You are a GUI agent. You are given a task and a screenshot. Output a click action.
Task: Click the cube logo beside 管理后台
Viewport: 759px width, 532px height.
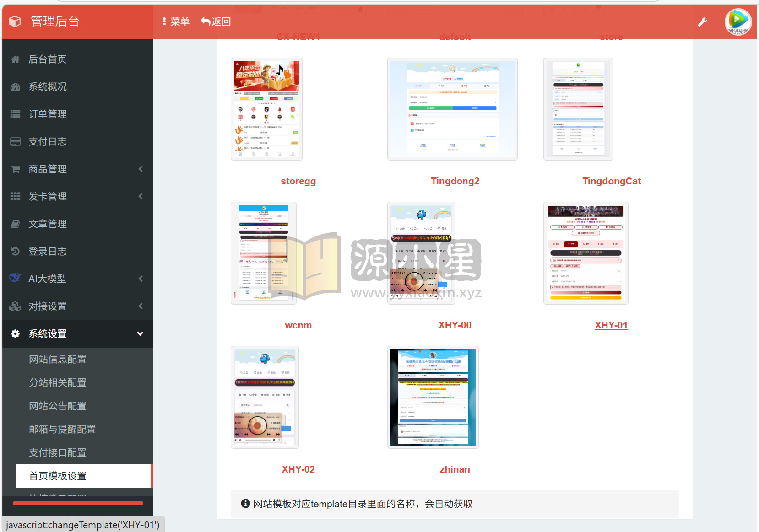(x=15, y=21)
